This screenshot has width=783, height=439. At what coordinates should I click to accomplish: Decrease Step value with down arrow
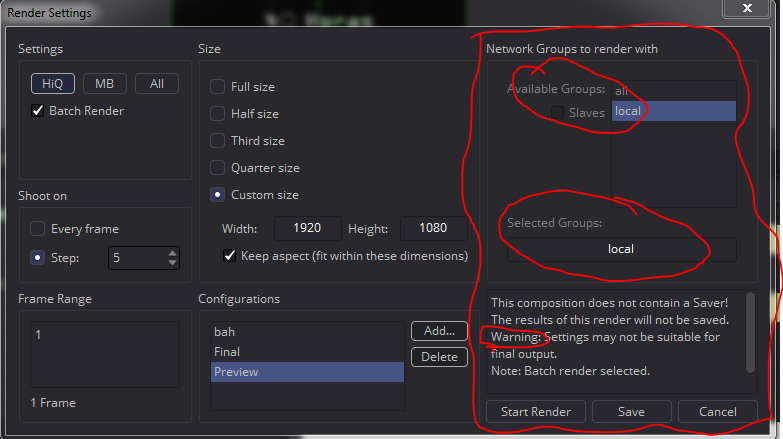click(x=172, y=263)
